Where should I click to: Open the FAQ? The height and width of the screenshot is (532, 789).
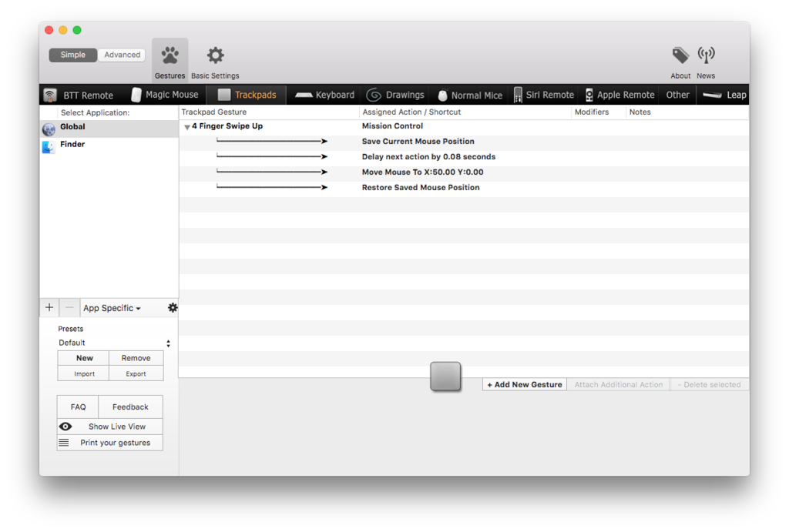point(78,407)
